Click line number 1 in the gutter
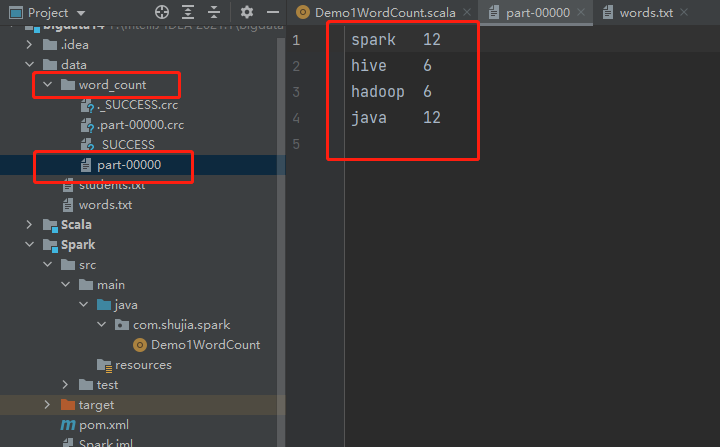720x447 pixels. [x=296, y=40]
